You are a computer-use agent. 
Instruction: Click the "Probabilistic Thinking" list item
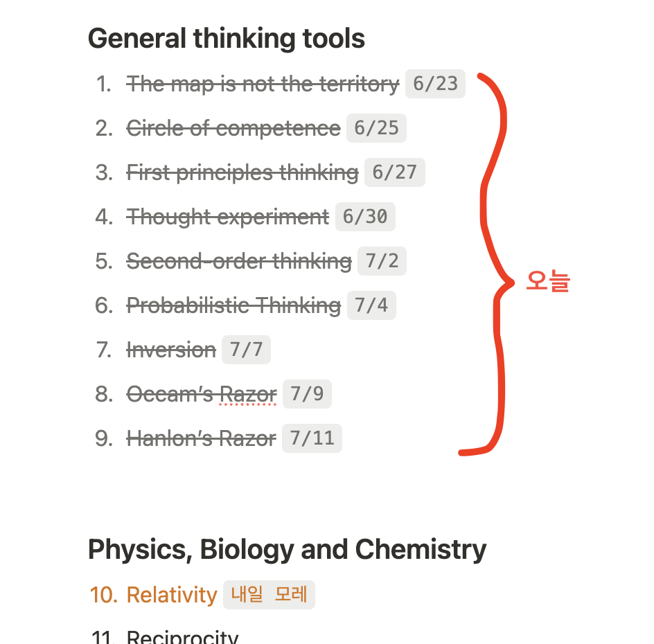[x=233, y=306]
